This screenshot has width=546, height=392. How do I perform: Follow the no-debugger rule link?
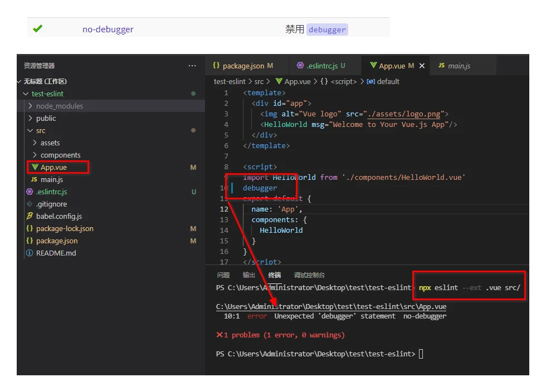coord(108,30)
